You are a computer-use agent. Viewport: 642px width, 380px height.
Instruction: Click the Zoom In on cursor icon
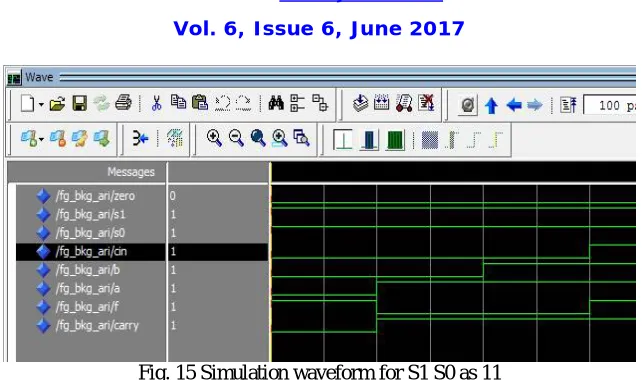(280, 138)
